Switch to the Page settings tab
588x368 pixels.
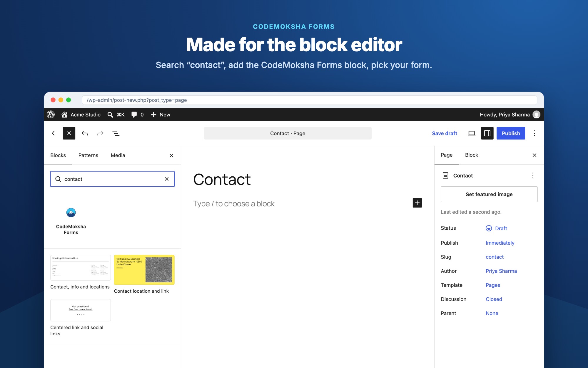(x=447, y=155)
